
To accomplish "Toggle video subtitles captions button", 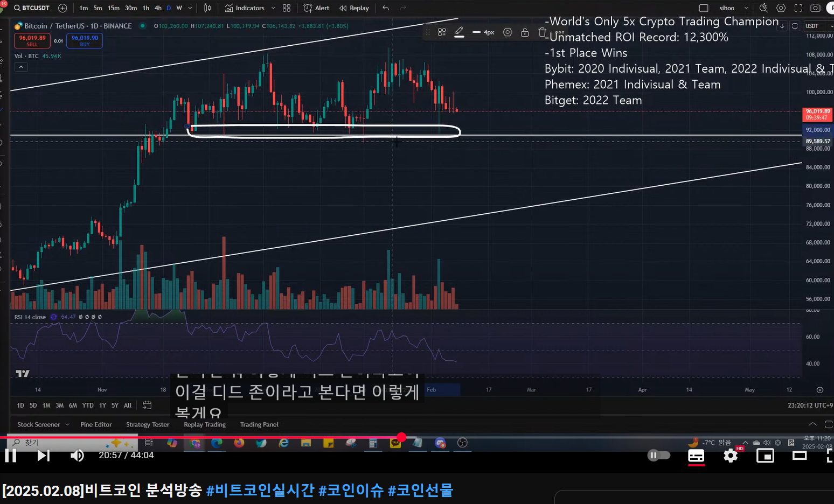I will point(696,456).
